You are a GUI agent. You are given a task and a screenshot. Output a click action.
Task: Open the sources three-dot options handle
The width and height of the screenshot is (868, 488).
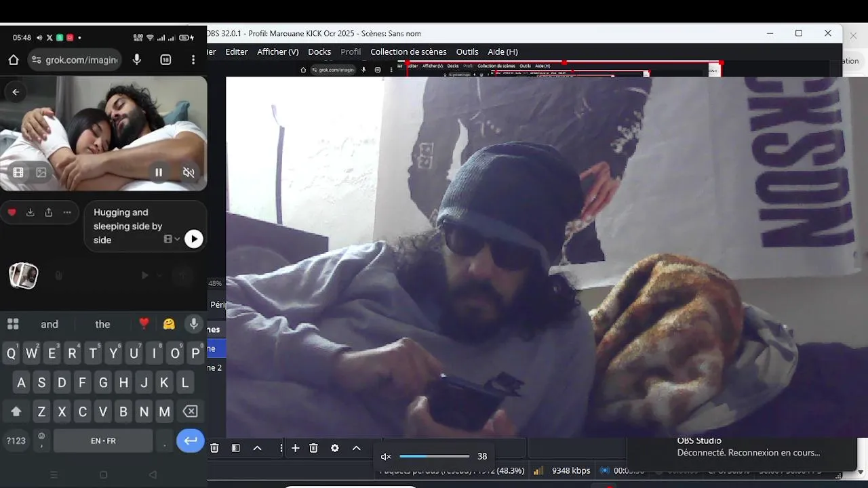coord(281,448)
